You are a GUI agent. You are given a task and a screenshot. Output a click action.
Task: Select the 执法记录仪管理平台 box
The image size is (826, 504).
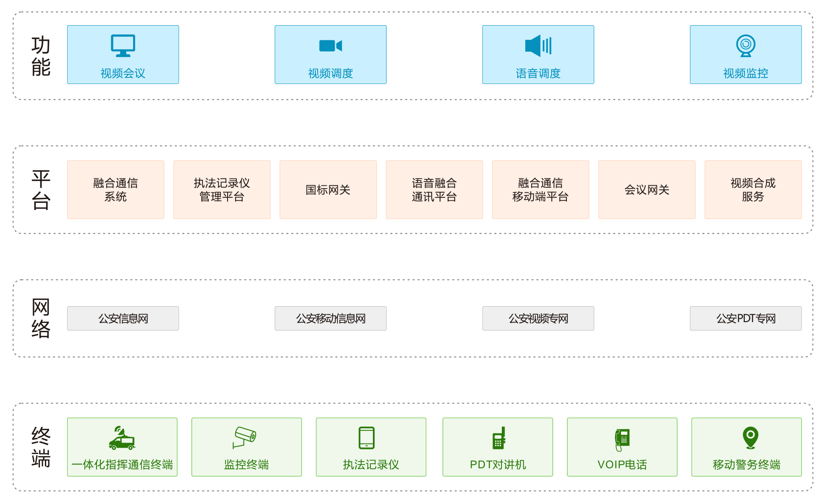pyautogui.click(x=222, y=189)
